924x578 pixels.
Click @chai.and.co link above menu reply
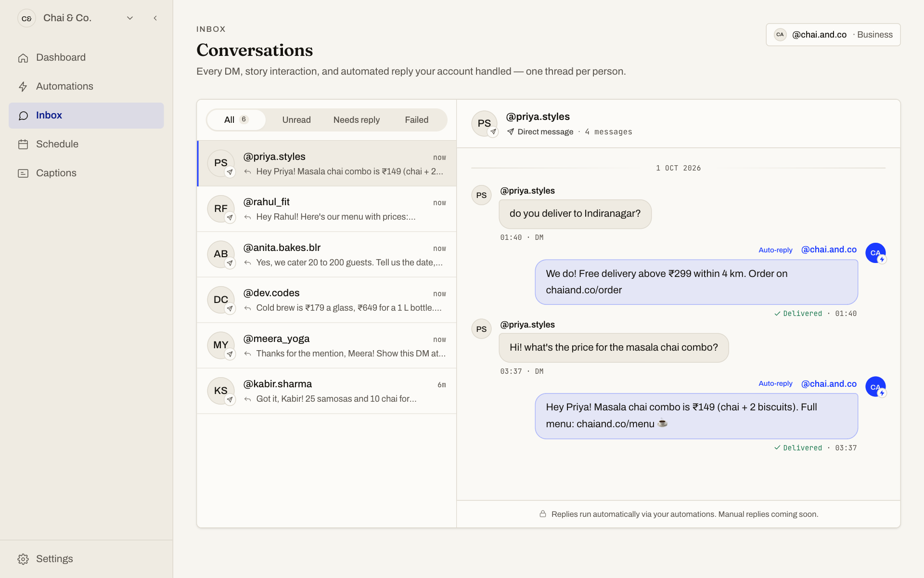click(829, 384)
